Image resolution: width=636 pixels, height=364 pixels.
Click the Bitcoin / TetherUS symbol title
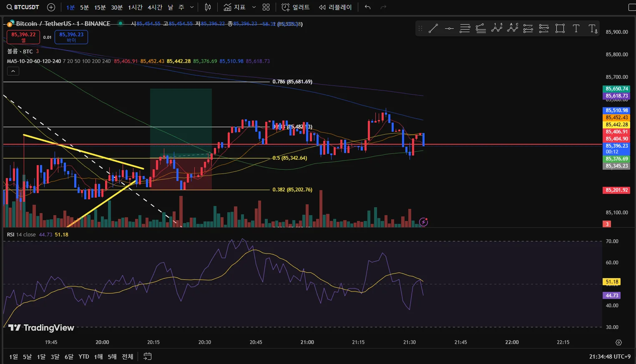tap(63, 24)
